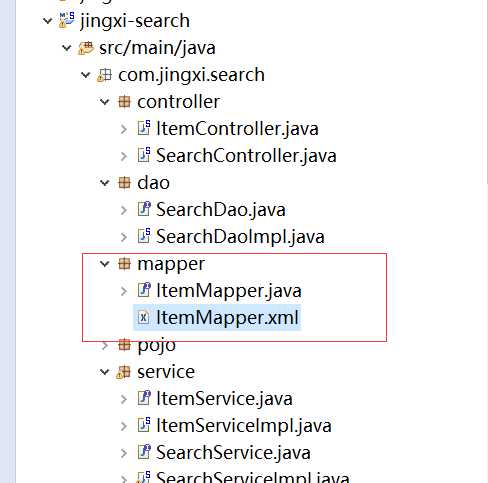The image size is (488, 483).
Task: Click the pojo package icon
Action: 124,345
